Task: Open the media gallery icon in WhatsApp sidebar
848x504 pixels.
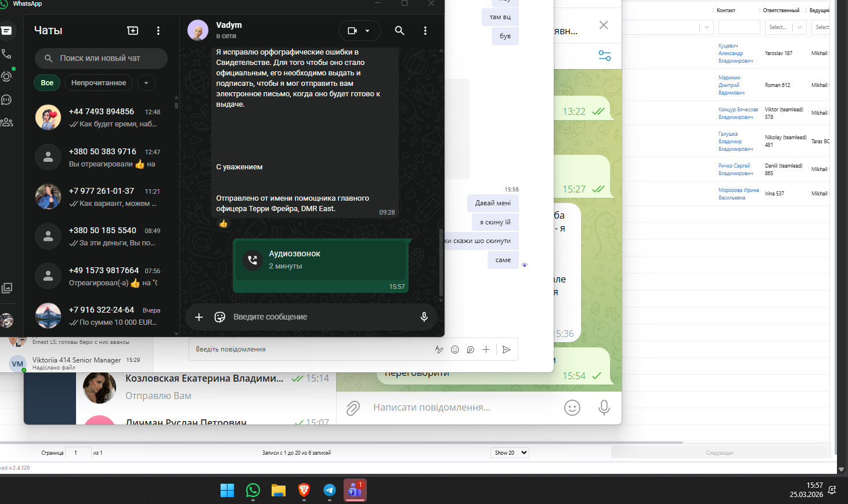Action: point(6,288)
